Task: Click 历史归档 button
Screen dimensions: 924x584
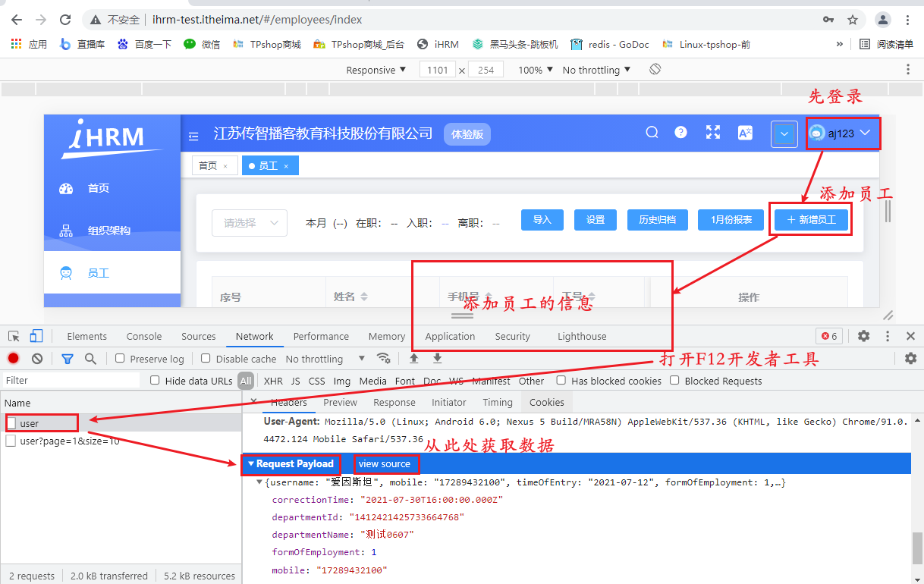Action: 657,219
